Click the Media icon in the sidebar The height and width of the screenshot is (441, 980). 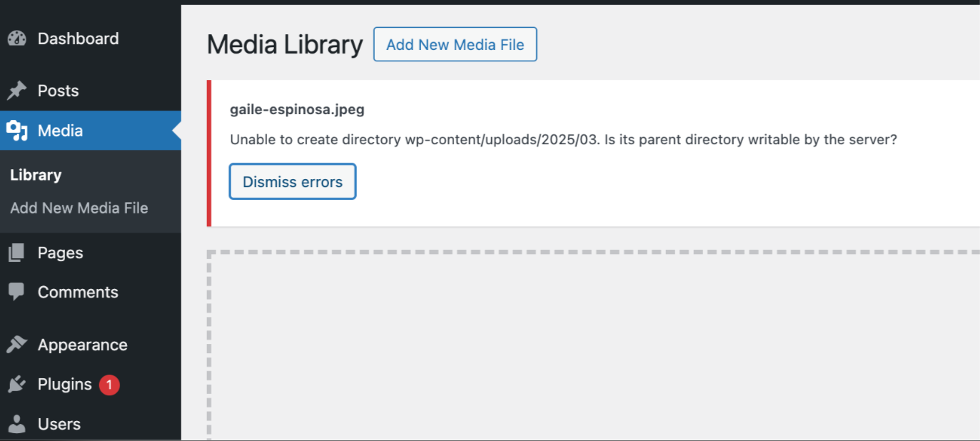(x=16, y=131)
